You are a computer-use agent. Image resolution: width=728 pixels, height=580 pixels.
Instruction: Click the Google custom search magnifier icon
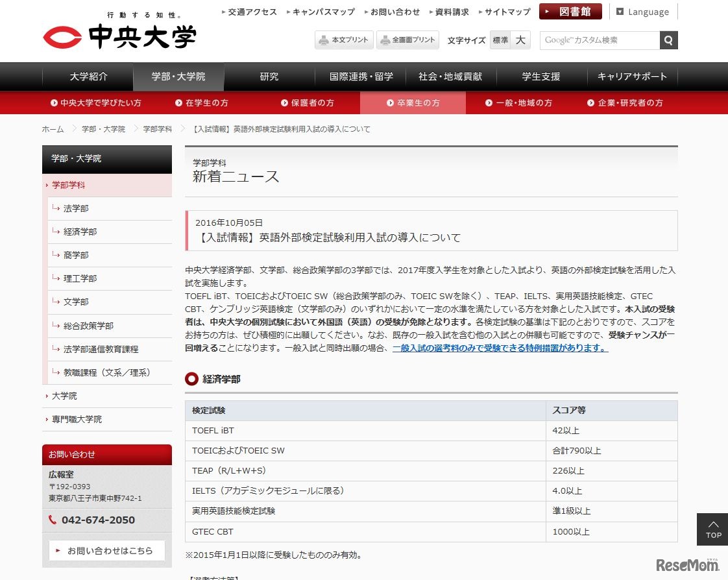669,40
